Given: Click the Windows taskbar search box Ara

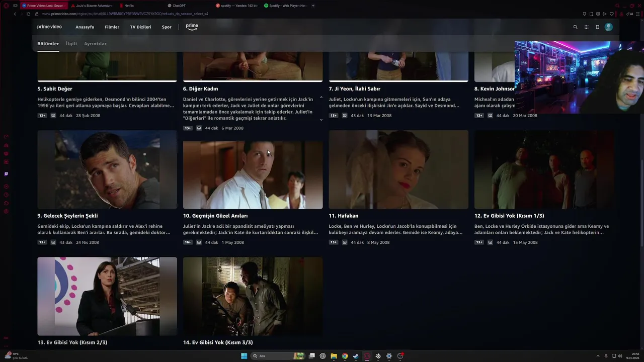Looking at the screenshot, I should click(x=277, y=356).
